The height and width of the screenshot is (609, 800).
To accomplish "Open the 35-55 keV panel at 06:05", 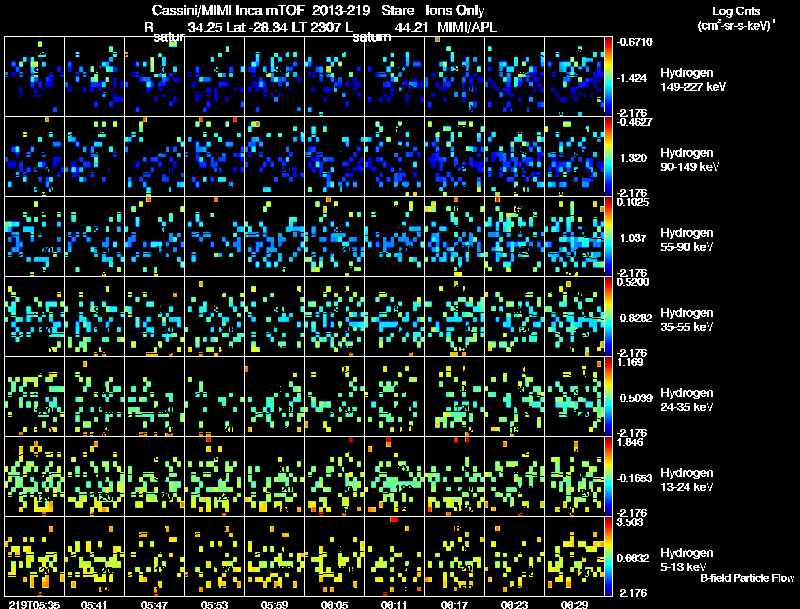I will coord(334,316).
